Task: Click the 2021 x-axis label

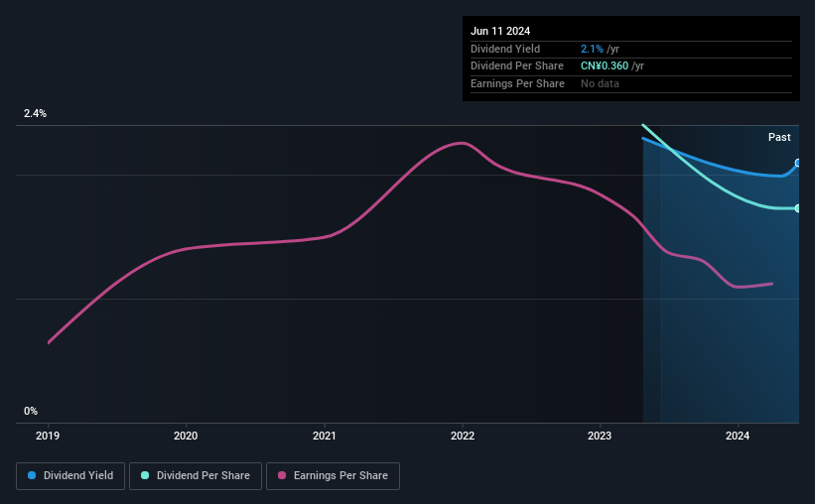Action: pos(325,436)
